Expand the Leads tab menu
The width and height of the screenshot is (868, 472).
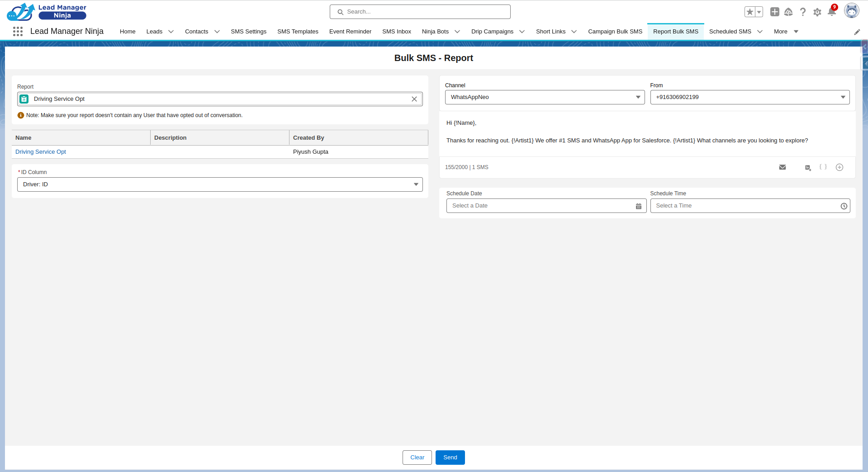click(171, 32)
